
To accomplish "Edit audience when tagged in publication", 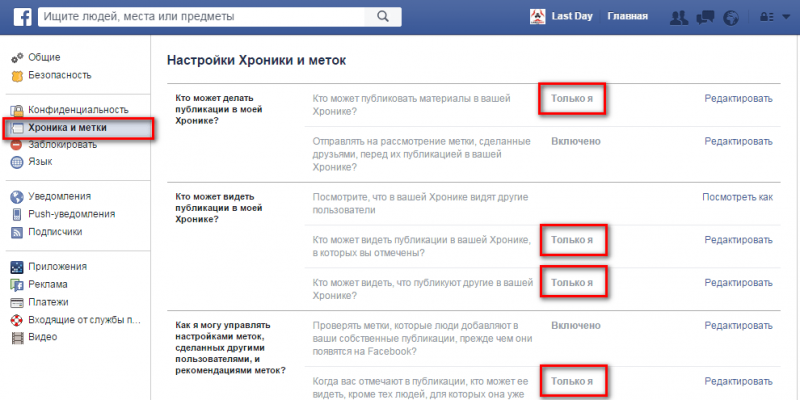I will (x=738, y=381).
